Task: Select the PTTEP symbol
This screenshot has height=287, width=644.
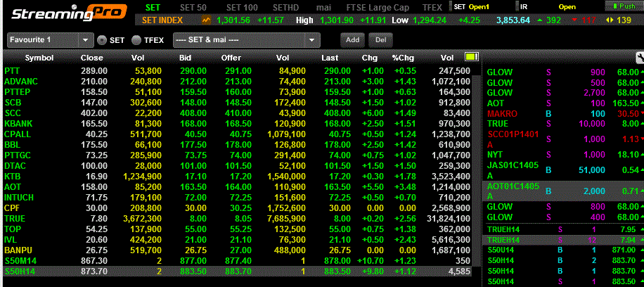Action: (18, 92)
